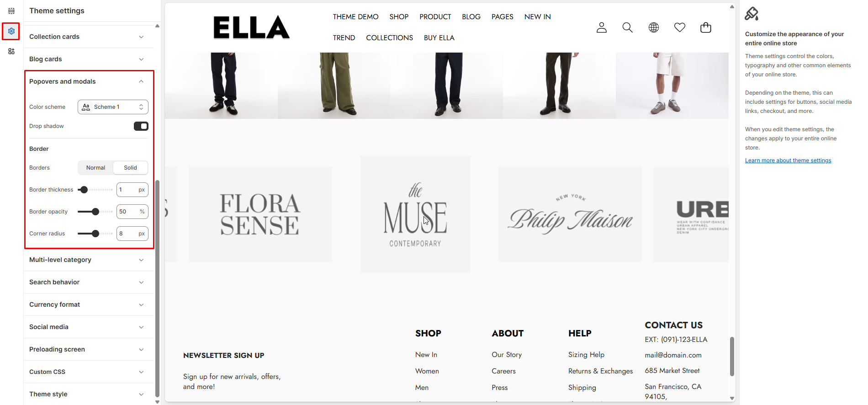Viewport: 868px width, 405px height.
Task: Click the account user icon in header
Action: click(x=602, y=27)
